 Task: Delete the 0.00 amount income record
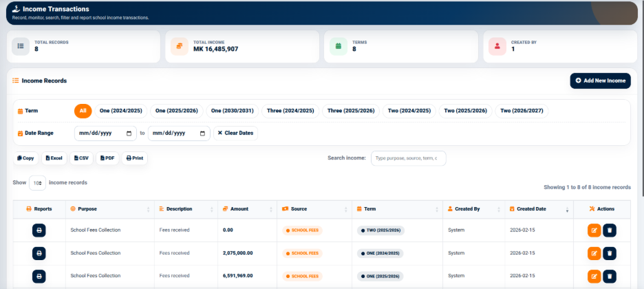click(x=610, y=231)
